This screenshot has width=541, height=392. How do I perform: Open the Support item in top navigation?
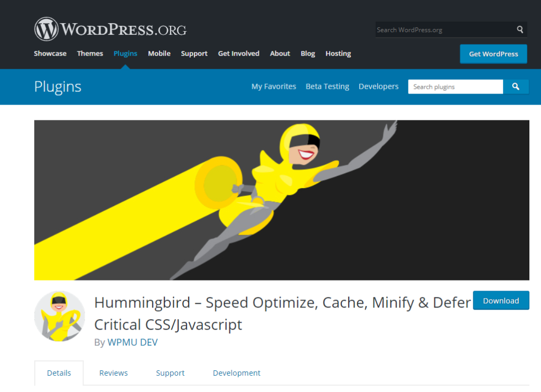tap(194, 53)
